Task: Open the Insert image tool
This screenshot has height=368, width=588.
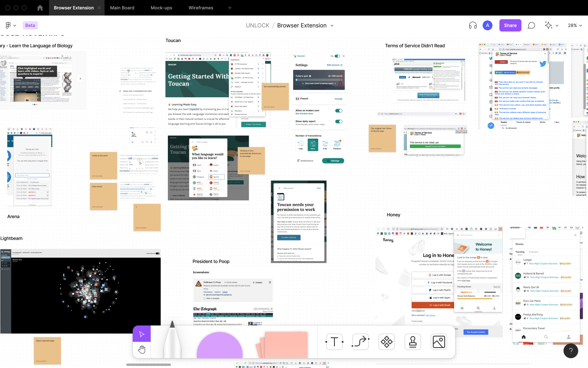Action: pyautogui.click(x=439, y=342)
